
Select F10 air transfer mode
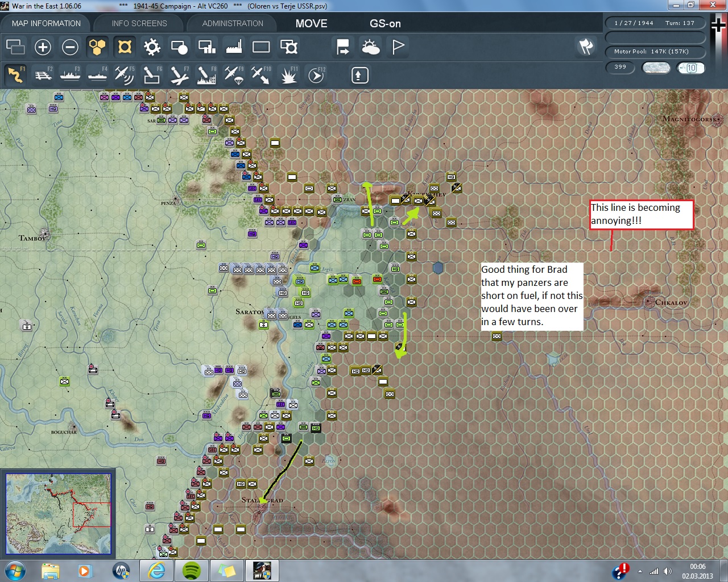coord(261,75)
